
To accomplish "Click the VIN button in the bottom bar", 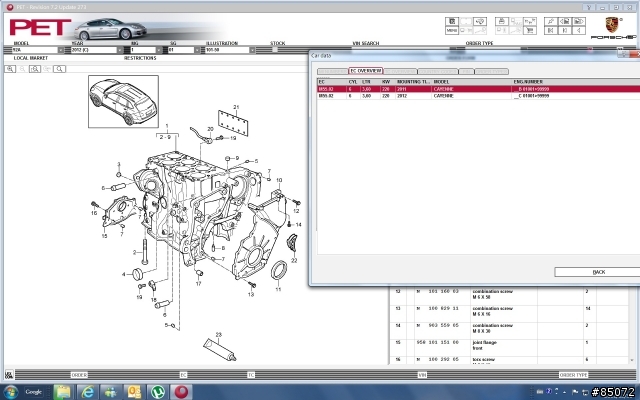I will click(422, 375).
